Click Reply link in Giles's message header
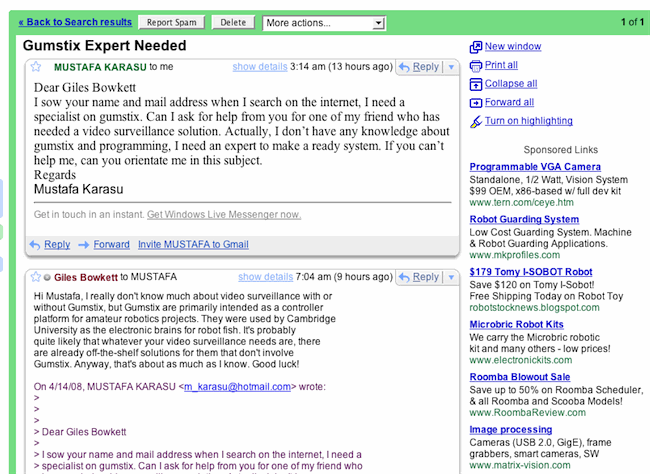Screen dimensions: 650x474 click(x=426, y=277)
